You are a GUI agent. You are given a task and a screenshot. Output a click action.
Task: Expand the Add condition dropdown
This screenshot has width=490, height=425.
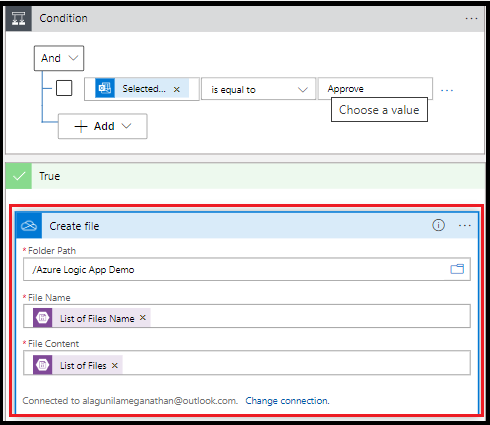103,126
